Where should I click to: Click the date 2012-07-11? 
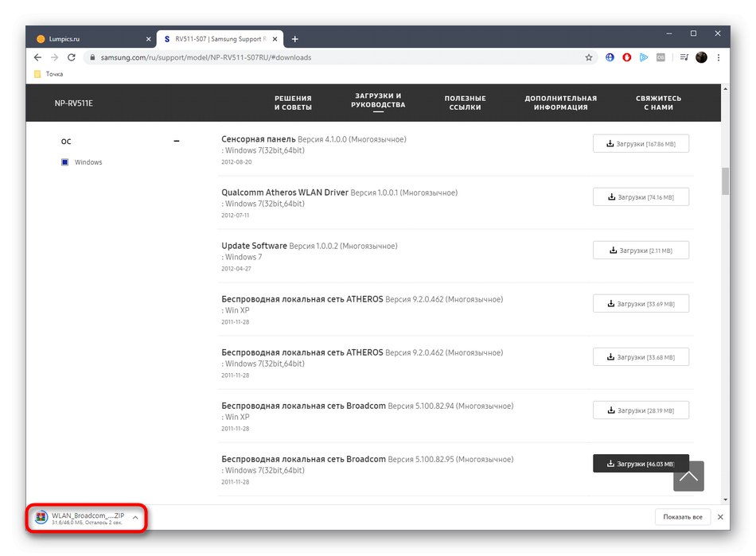[236, 216]
